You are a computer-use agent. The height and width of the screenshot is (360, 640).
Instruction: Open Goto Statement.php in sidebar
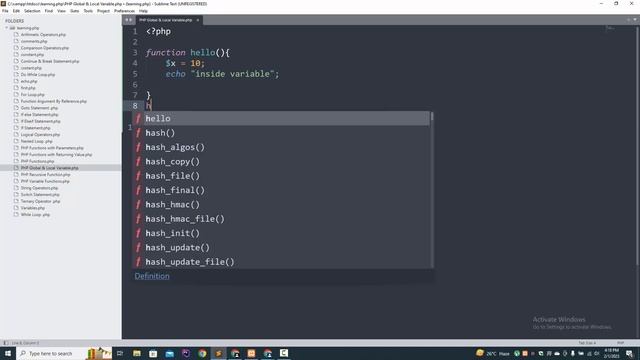point(39,108)
